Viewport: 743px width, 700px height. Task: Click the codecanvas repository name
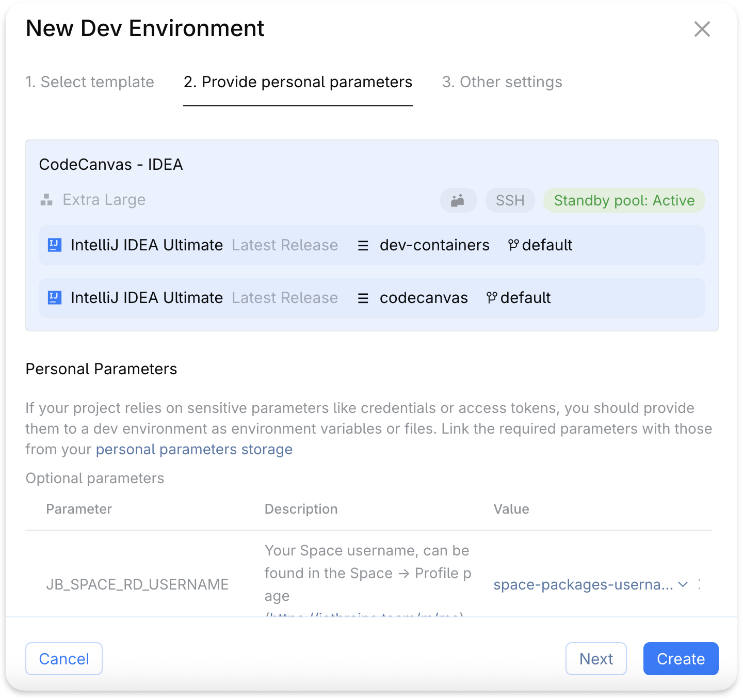(x=424, y=297)
